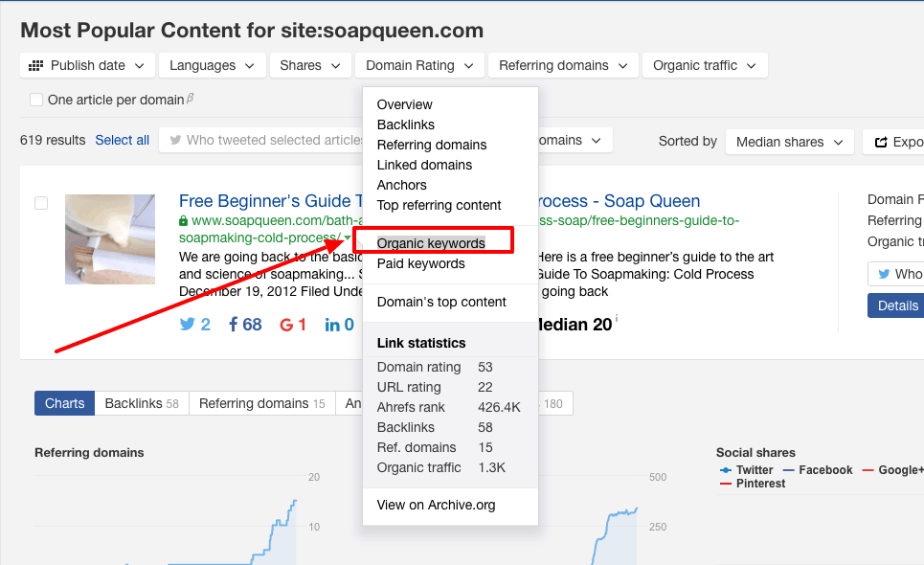Click the Facebook share icon with count 68

click(233, 324)
